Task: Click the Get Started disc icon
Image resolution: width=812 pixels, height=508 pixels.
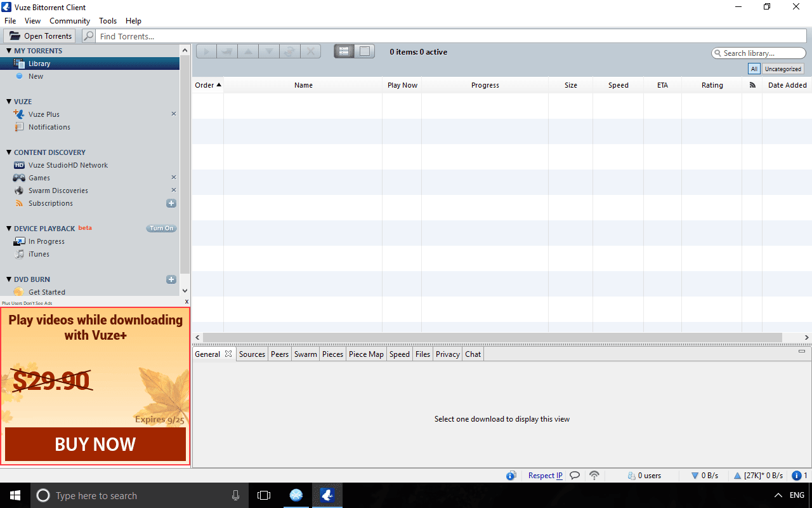Action: (x=19, y=292)
